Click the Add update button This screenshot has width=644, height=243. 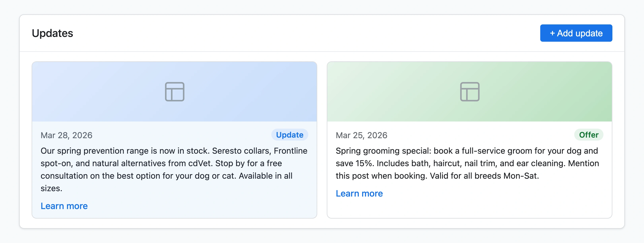576,33
